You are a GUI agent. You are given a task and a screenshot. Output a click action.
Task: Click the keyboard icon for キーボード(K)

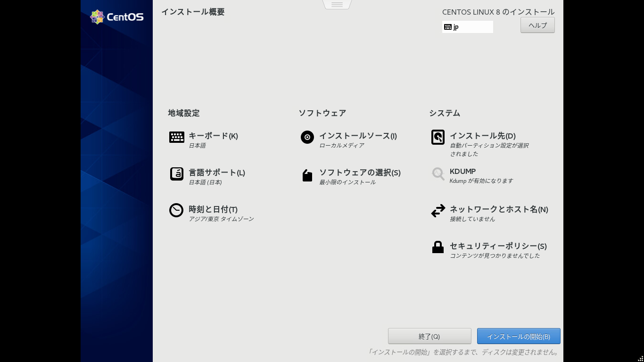(x=177, y=137)
